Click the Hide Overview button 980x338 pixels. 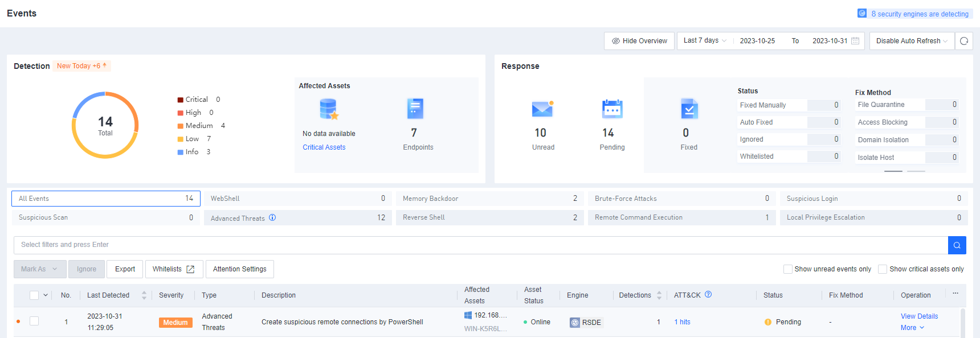point(639,41)
